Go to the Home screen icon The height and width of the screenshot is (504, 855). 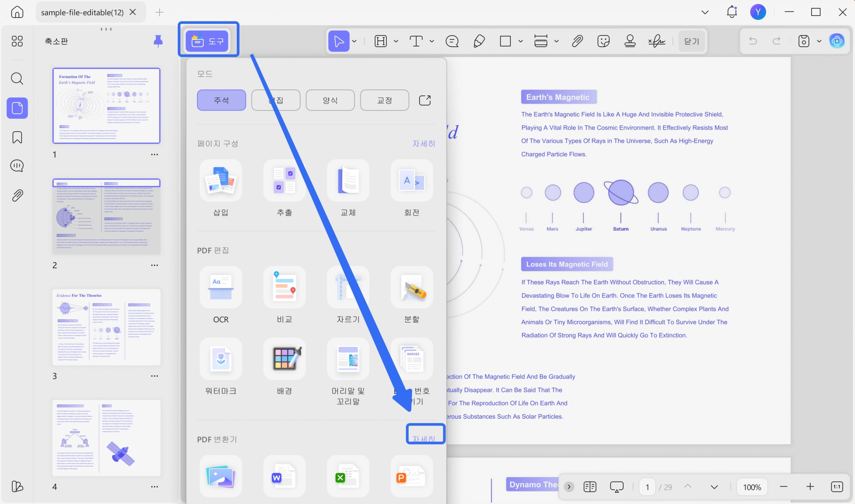tap(17, 12)
